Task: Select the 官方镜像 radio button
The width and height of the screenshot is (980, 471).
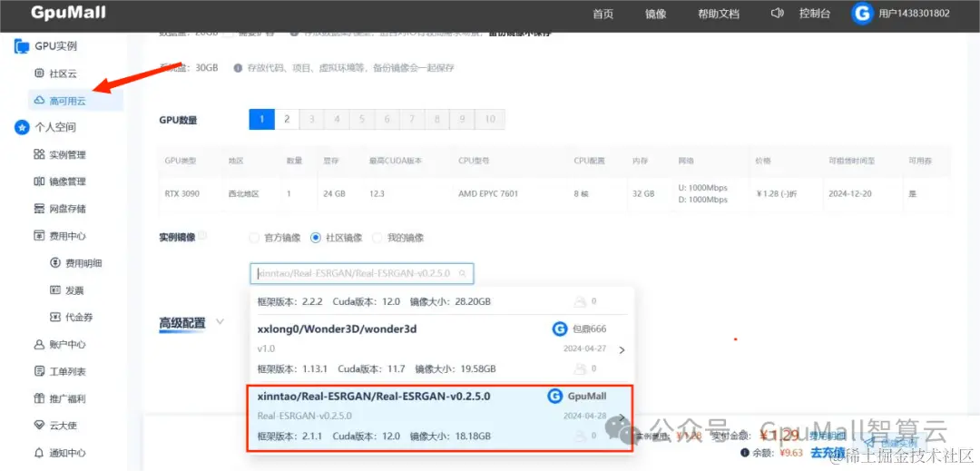Action: point(254,238)
